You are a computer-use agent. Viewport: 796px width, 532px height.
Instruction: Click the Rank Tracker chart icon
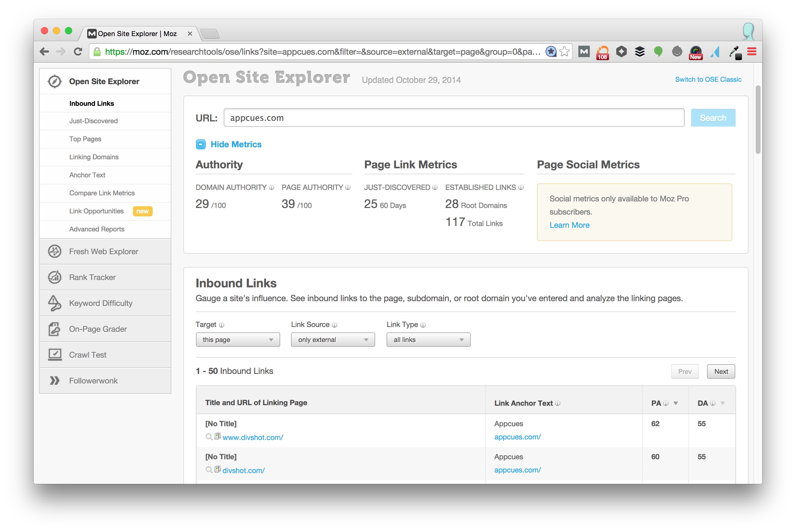point(55,277)
